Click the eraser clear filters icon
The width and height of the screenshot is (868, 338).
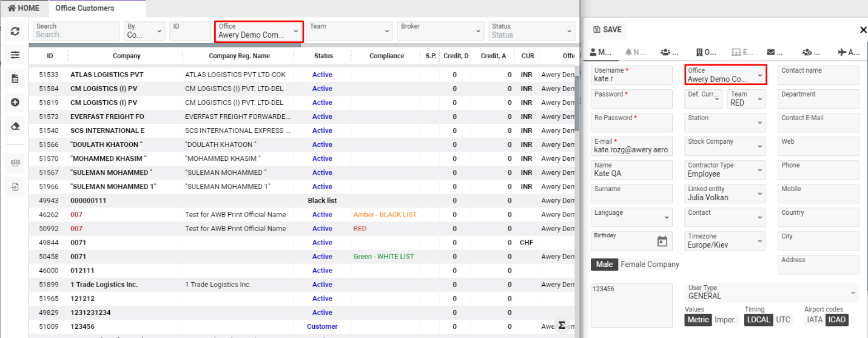pos(15,126)
